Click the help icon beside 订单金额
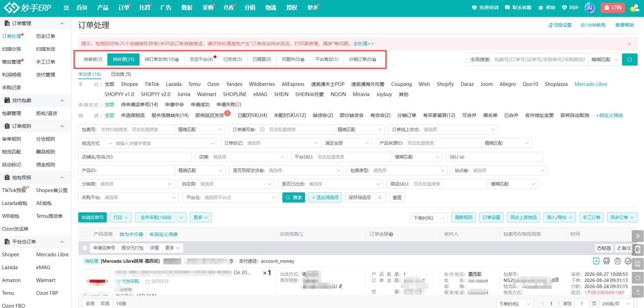This screenshot has height=308, width=644. point(391,234)
